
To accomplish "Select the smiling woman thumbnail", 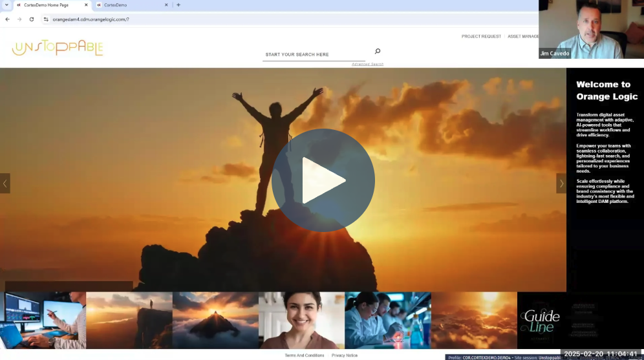I will [301, 321].
